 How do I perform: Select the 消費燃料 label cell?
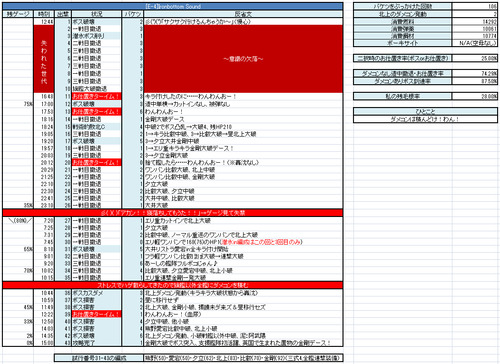pos(403,22)
